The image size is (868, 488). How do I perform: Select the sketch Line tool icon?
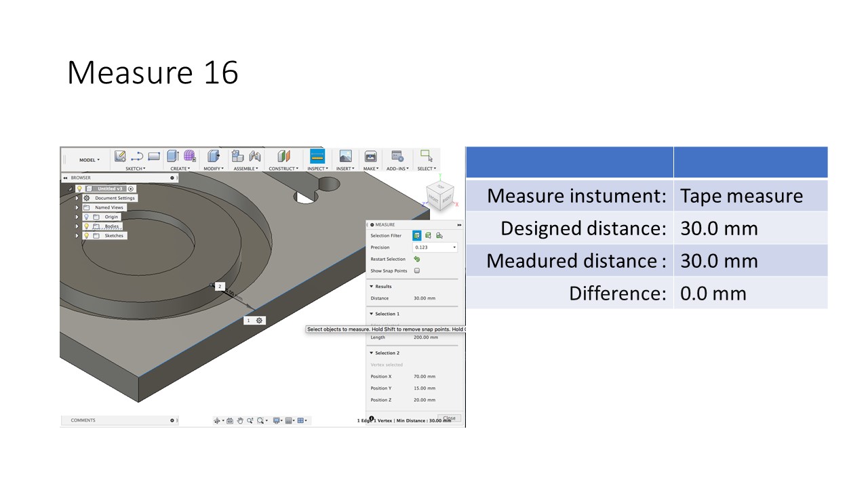pyautogui.click(x=137, y=156)
